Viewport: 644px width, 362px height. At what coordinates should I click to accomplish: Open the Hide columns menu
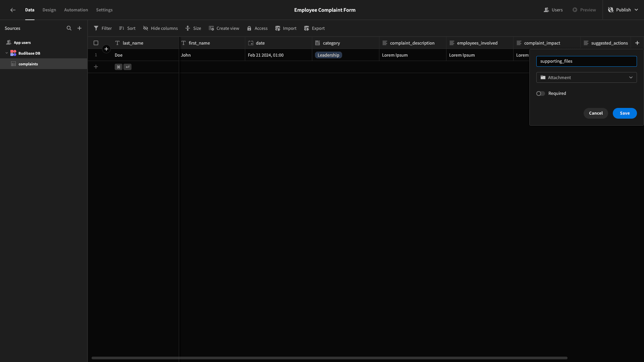160,28
